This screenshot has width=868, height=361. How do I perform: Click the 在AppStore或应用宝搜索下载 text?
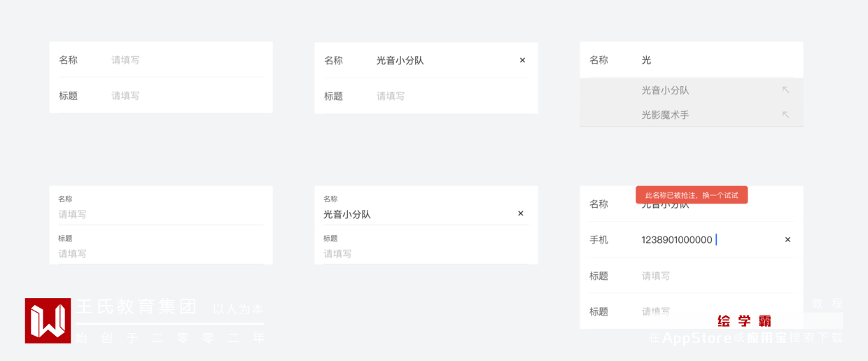[745, 338]
